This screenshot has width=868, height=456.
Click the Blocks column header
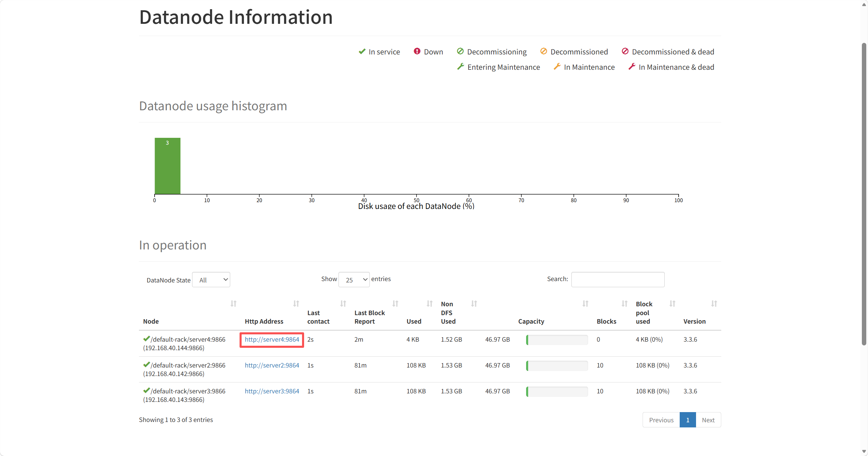point(606,321)
